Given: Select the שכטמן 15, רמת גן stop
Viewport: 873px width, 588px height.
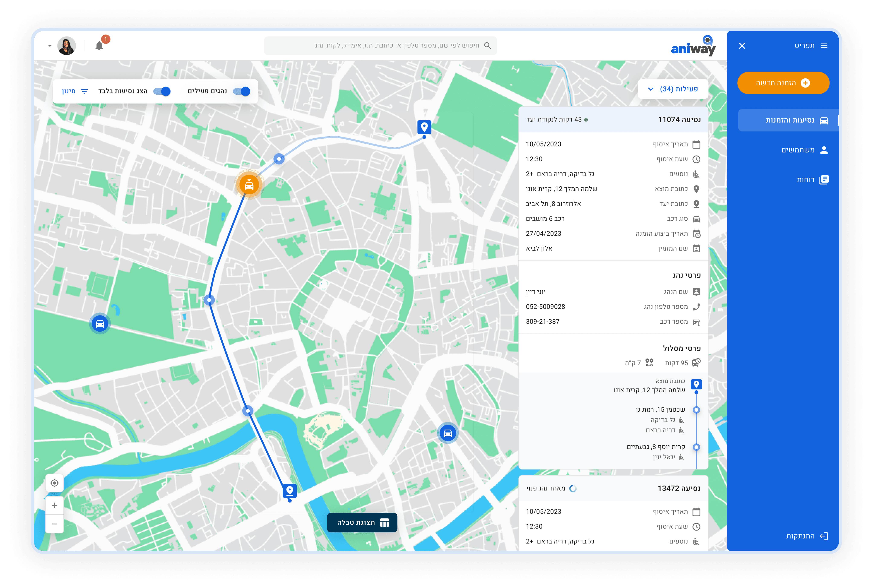Looking at the screenshot, I should (x=660, y=409).
